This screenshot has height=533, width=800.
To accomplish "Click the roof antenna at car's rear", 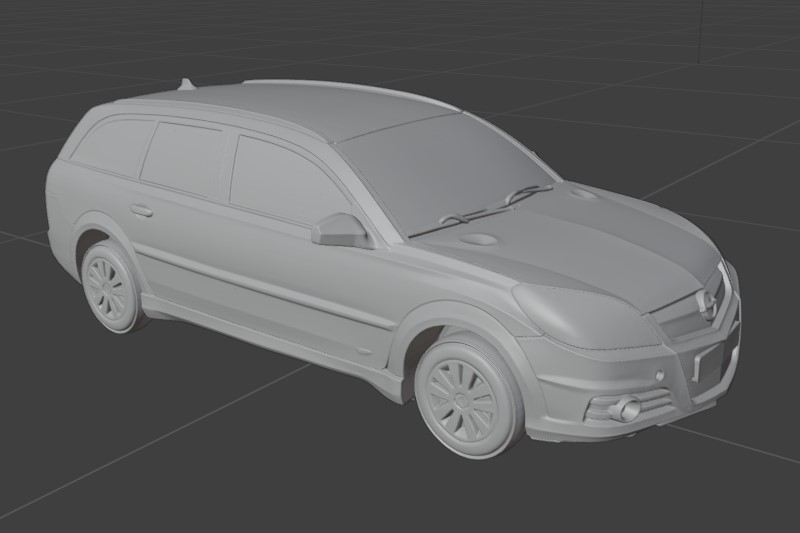I will click(x=186, y=84).
